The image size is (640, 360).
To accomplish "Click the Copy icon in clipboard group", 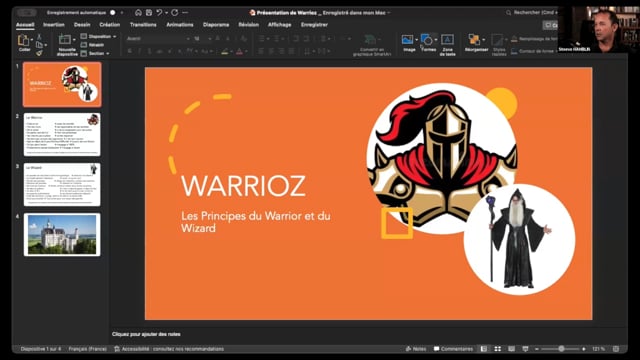I will [39, 44].
